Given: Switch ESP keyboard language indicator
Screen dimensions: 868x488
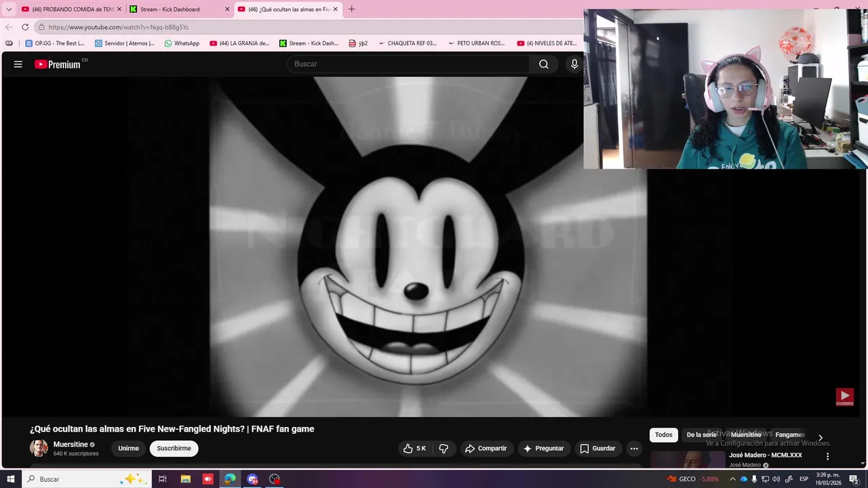Looking at the screenshot, I should 804,479.
